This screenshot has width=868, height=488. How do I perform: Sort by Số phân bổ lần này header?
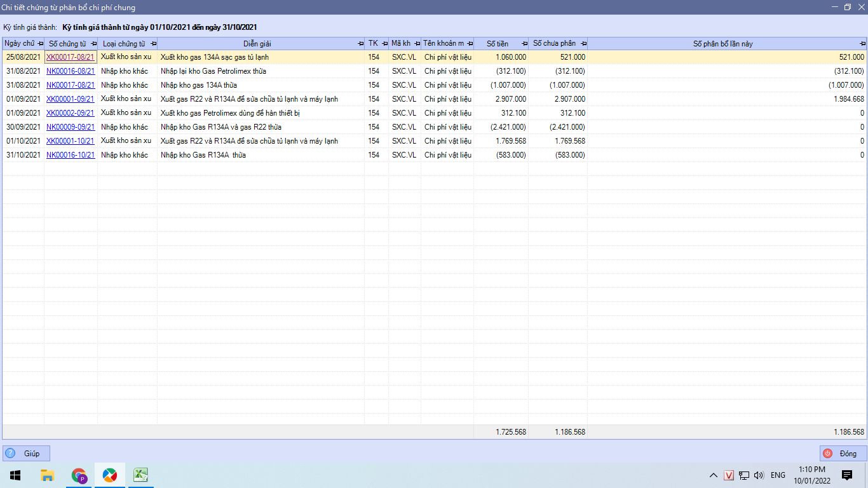pyautogui.click(x=722, y=43)
